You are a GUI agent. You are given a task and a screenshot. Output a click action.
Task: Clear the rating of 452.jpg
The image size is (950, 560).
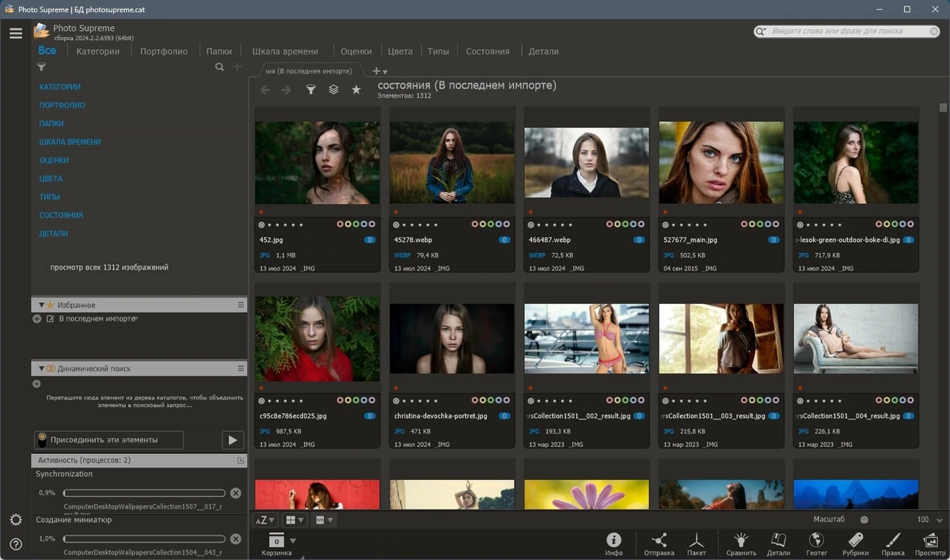click(x=262, y=225)
